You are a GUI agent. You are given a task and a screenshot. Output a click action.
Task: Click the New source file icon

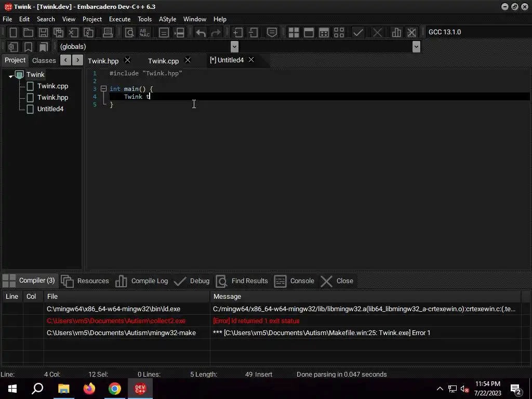(x=13, y=33)
